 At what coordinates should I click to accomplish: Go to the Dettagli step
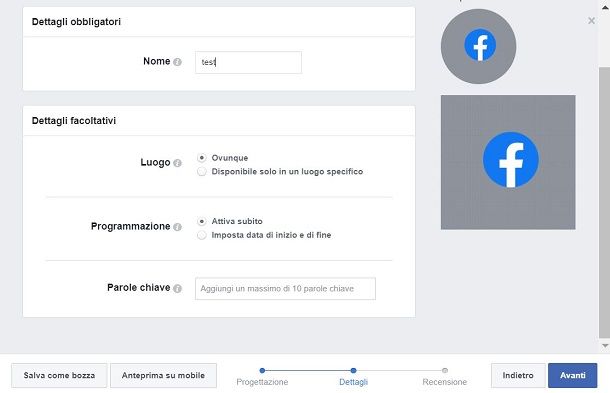coord(353,382)
